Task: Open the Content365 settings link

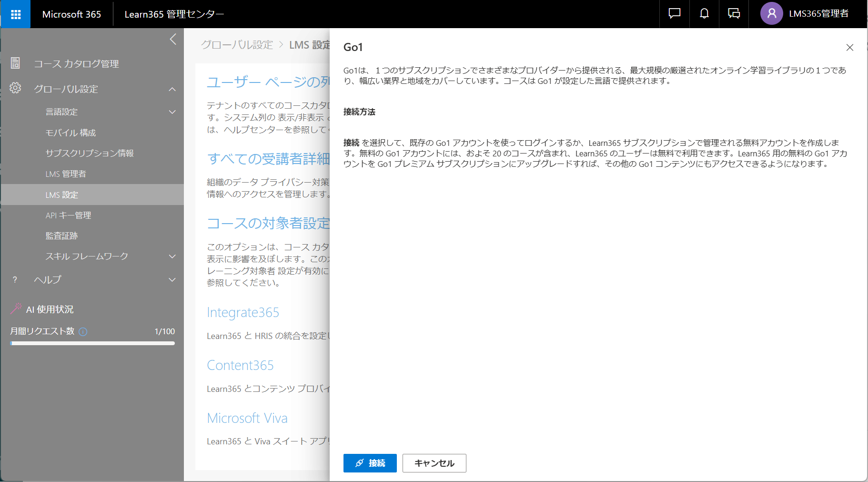Action: [x=240, y=365]
